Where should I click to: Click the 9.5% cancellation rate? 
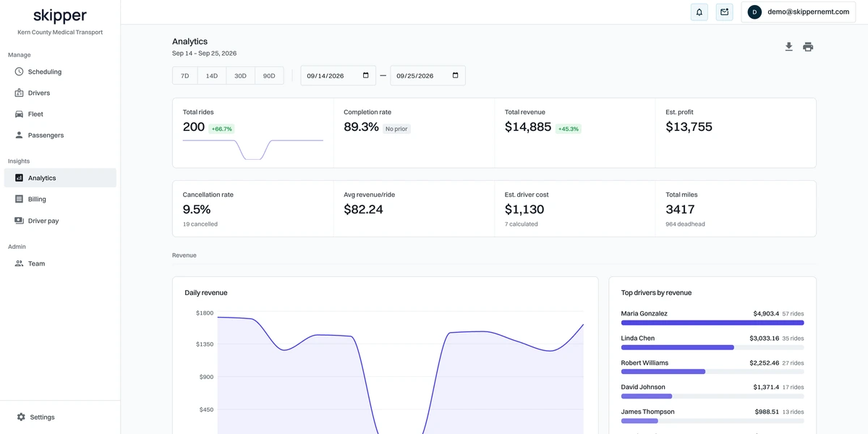pyautogui.click(x=197, y=210)
